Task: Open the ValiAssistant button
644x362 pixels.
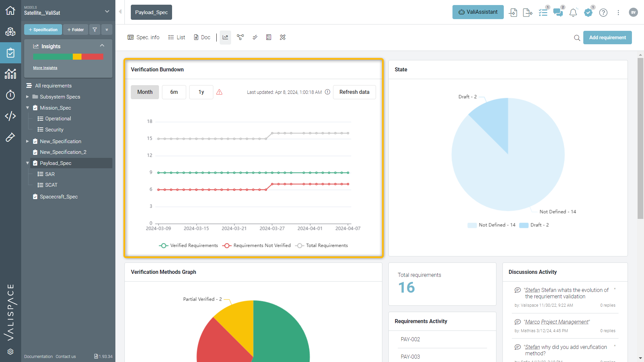Action: pos(478,12)
